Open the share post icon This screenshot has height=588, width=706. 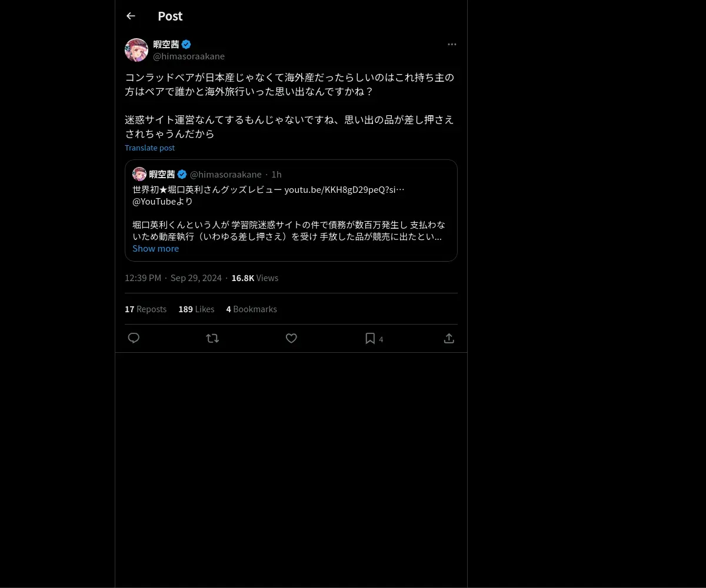[x=449, y=338]
